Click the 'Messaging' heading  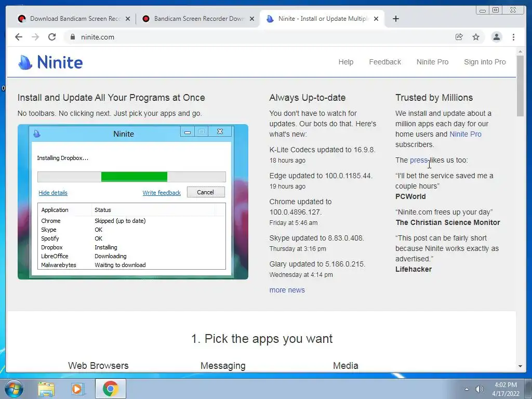(x=223, y=366)
